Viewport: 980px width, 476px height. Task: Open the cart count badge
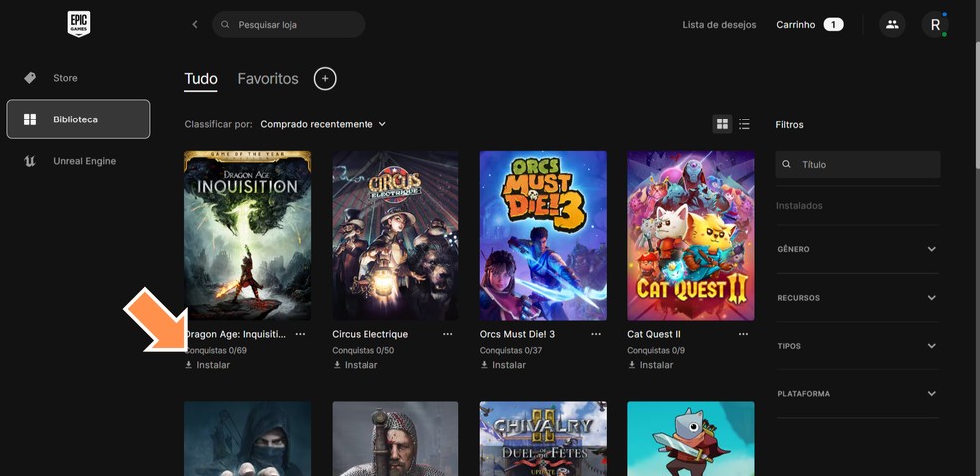point(833,24)
